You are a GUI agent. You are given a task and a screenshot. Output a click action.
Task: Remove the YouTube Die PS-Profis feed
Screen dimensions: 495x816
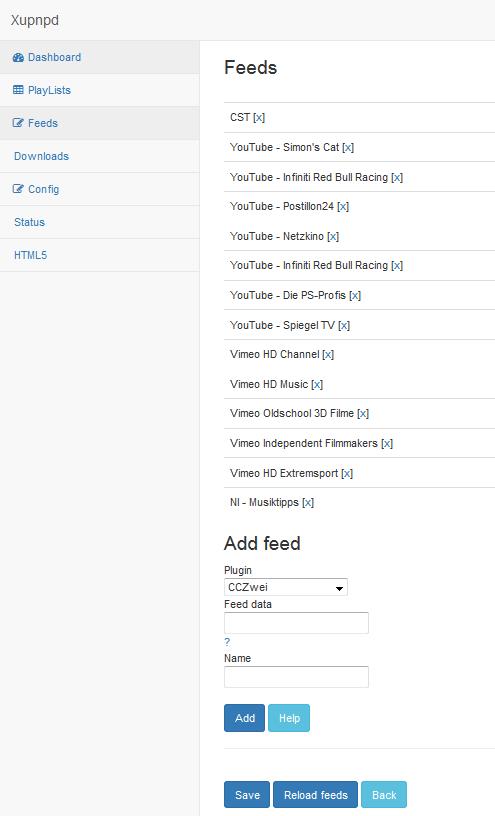[355, 296]
